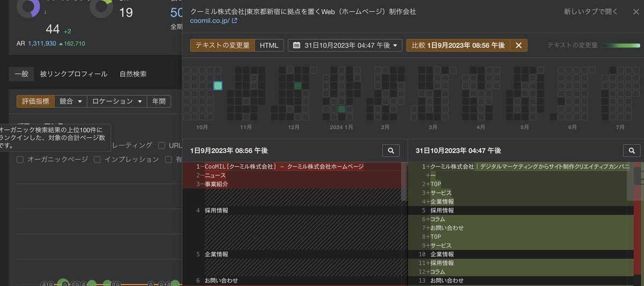
Task: Switch to HTML diff view
Action: (x=269, y=46)
